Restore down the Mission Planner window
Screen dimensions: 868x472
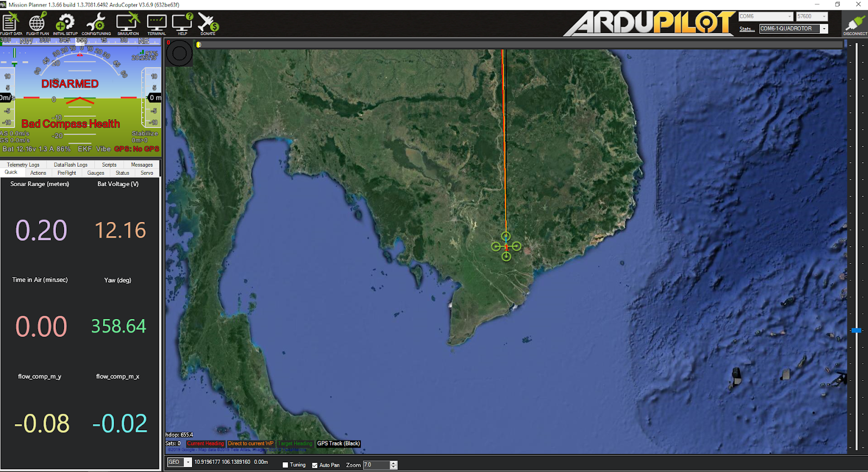838,4
